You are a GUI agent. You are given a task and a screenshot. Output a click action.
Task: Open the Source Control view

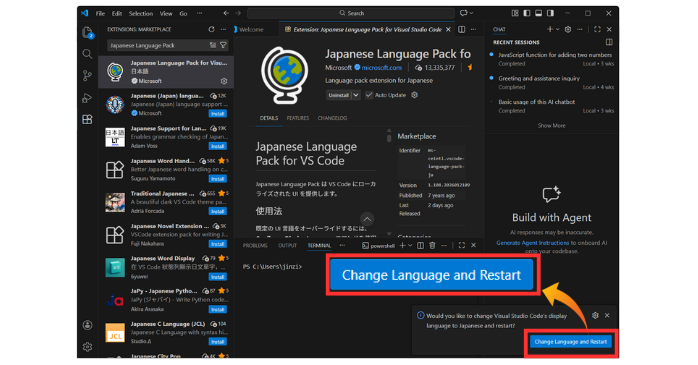(87, 76)
